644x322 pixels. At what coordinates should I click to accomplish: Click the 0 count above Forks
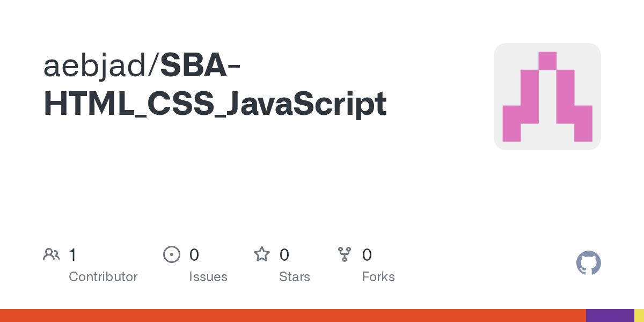[367, 254]
